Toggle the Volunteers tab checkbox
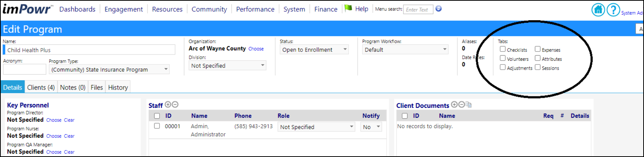644x157 pixels. [503, 58]
